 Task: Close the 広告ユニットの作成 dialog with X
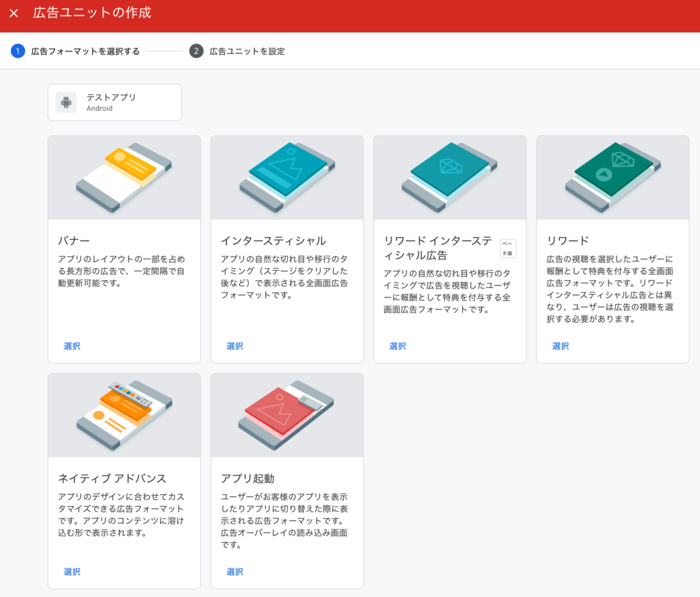[x=14, y=14]
